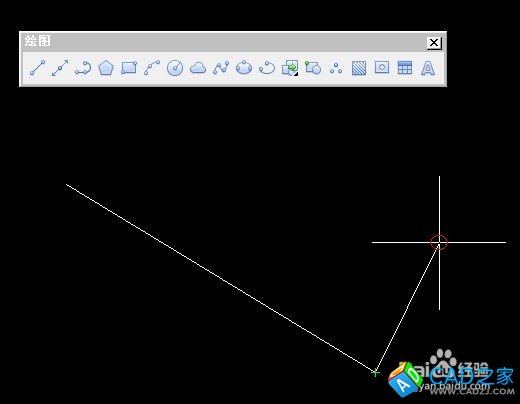The image size is (520, 404).
Task: Insert a Table using toolbar icon
Action: point(405,68)
